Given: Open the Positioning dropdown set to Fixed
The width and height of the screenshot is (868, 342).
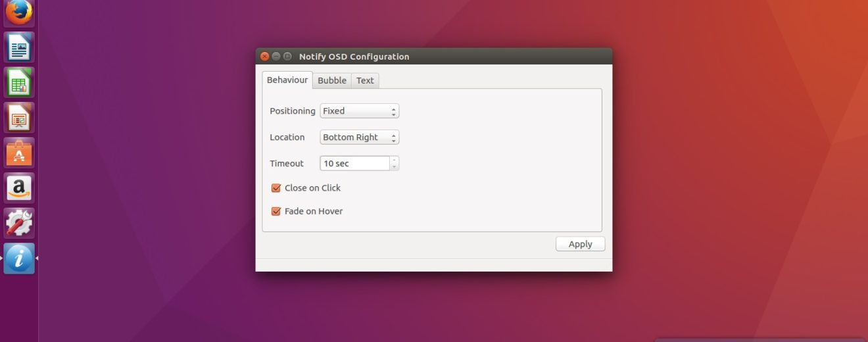Looking at the screenshot, I should click(x=360, y=111).
